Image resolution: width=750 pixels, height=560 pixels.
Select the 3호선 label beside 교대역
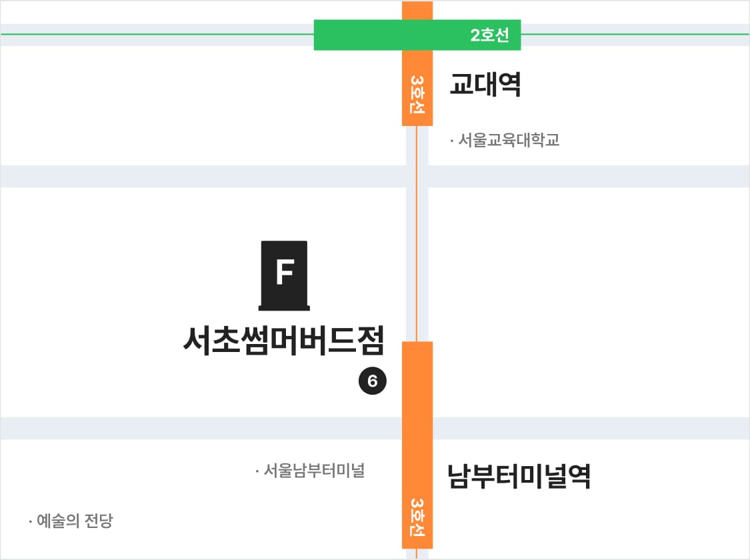[x=417, y=94]
